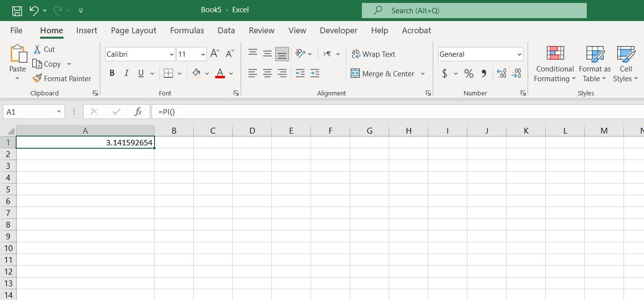Open the General number format dropdown
644x300 pixels.
tap(519, 54)
